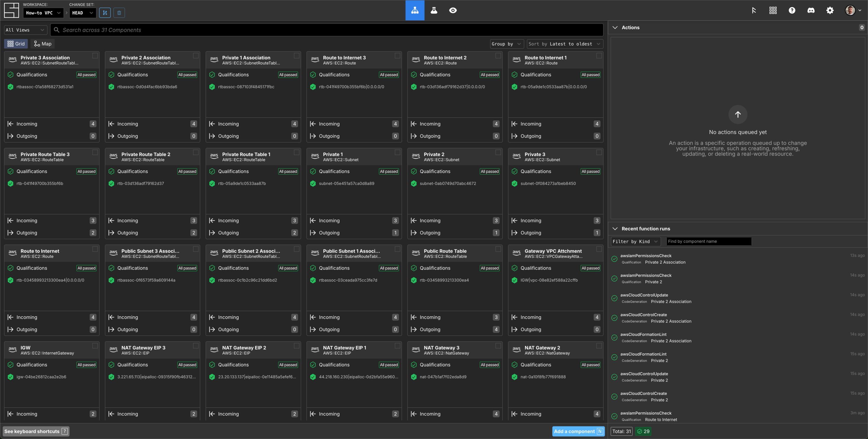Open the Filter by Kind dropdown
The image size is (868, 439).
coord(635,242)
